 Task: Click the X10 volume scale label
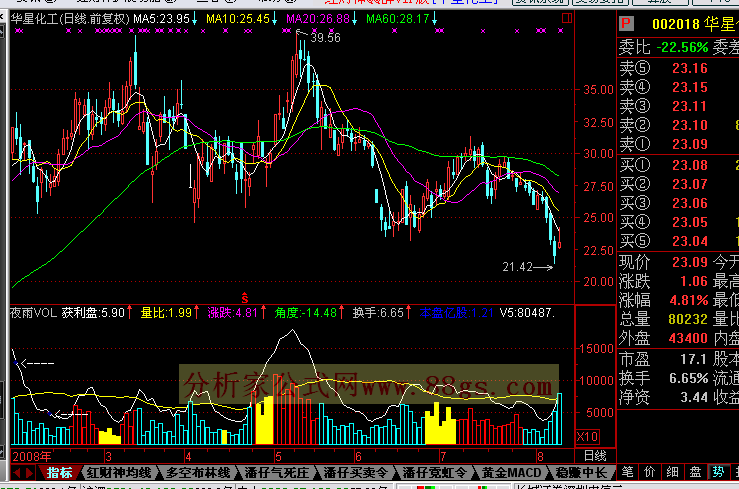[x=587, y=437]
